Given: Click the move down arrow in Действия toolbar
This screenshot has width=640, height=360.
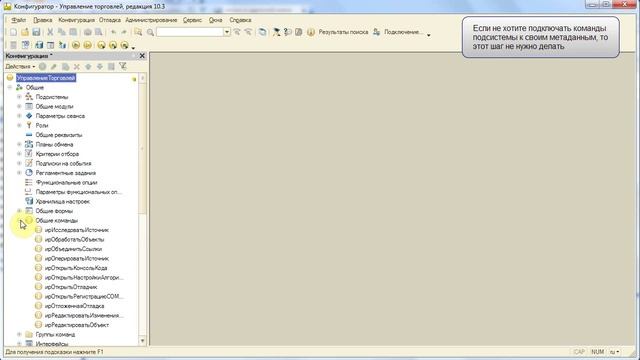Looking at the screenshot, I should click(100, 67).
